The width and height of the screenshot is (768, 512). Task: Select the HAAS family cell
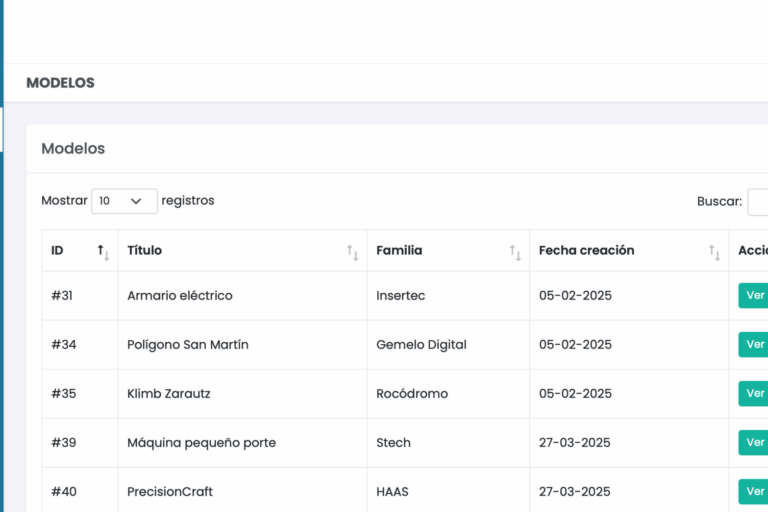[392, 492]
